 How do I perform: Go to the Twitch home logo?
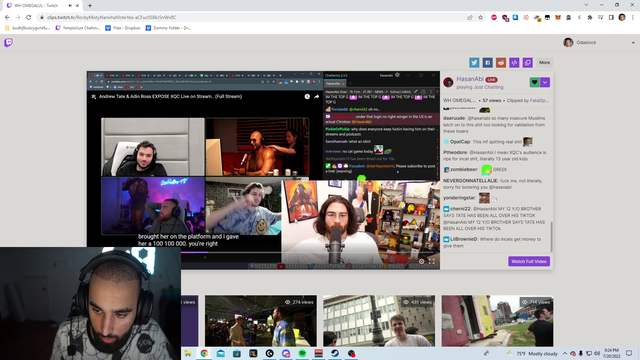(9, 42)
